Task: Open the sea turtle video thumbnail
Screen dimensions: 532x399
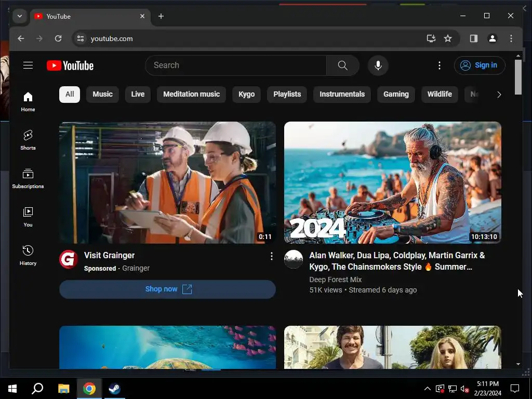Action: tap(167, 347)
